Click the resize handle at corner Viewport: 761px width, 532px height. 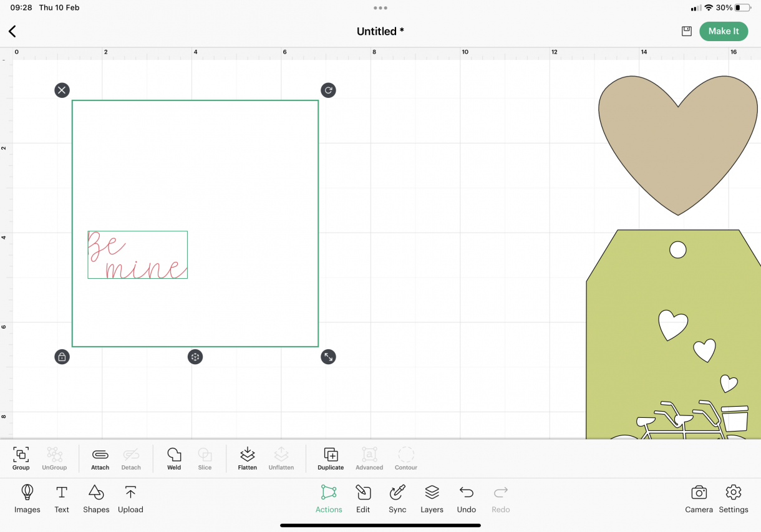328,357
